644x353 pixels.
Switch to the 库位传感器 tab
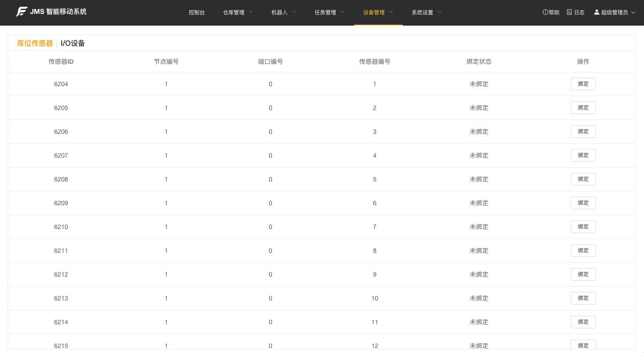click(35, 44)
